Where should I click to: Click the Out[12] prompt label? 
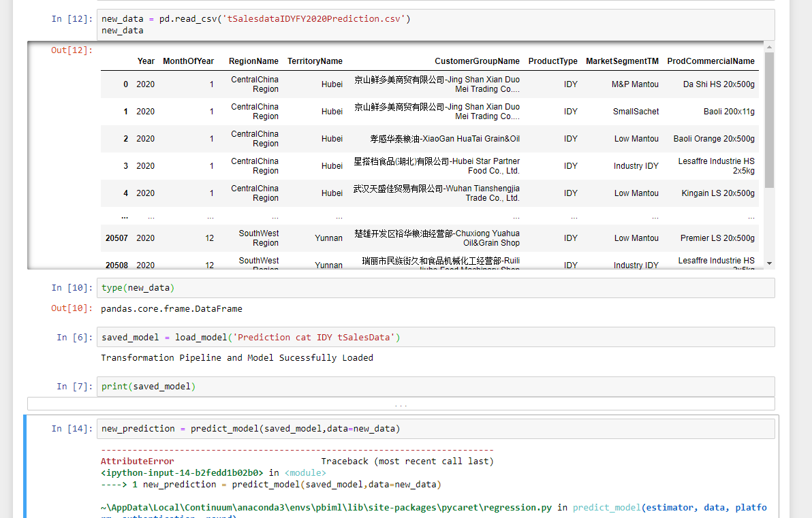coord(69,50)
